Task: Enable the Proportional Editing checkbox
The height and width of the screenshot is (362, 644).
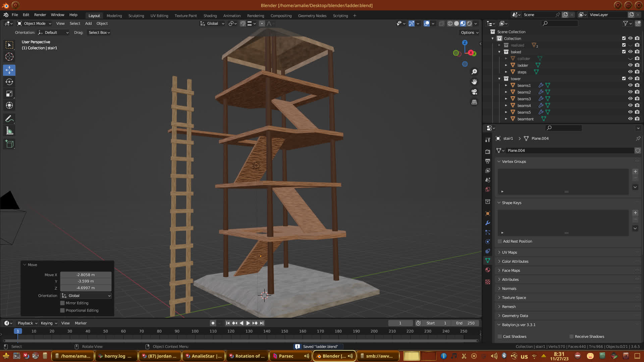Action: pos(62,310)
